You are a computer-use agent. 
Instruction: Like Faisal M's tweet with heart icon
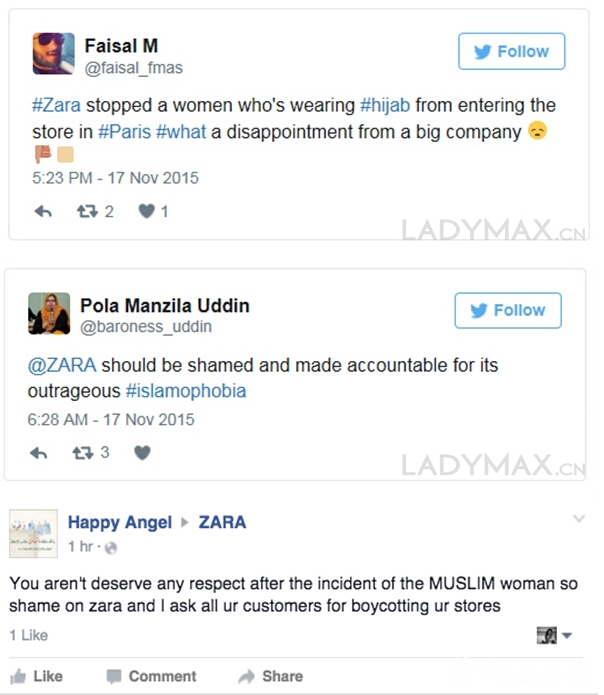pyautogui.click(x=146, y=211)
